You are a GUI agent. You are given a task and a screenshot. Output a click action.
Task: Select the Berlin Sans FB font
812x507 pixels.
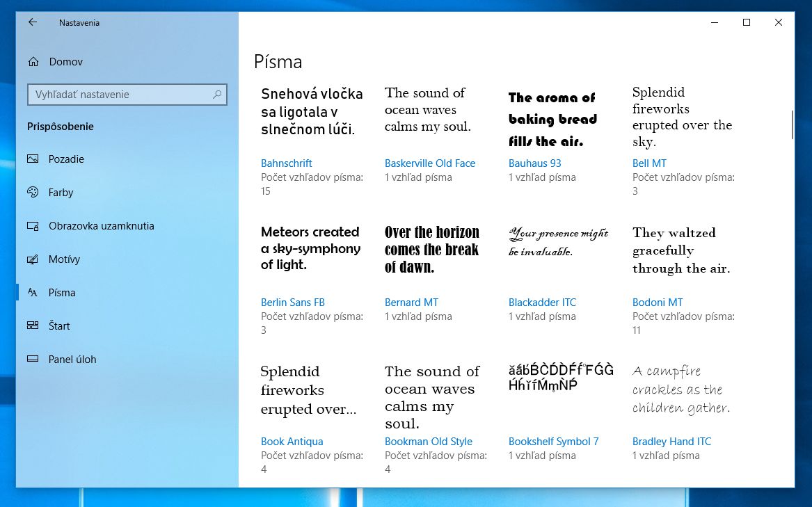coord(293,302)
